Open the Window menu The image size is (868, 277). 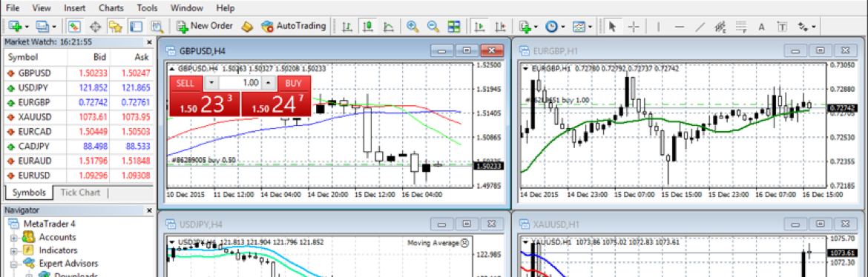click(187, 8)
